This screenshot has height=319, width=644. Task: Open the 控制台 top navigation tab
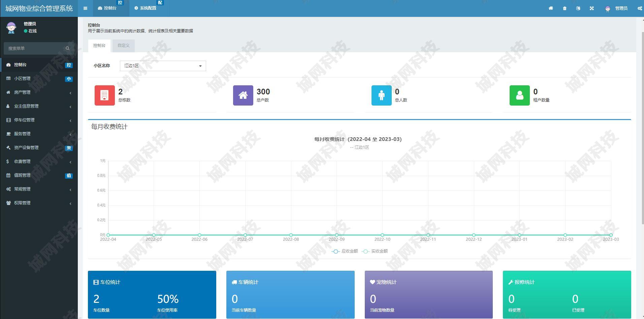111,8
